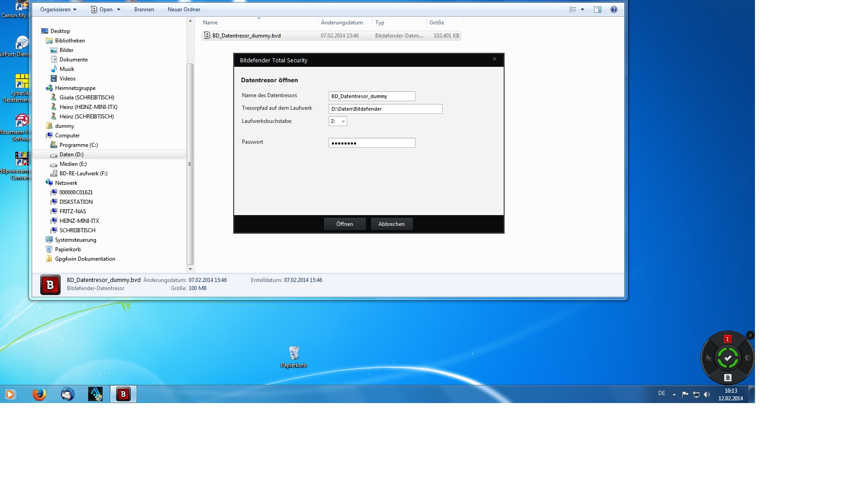
Task: Click the volume speaker tray icon
Action: click(x=707, y=394)
